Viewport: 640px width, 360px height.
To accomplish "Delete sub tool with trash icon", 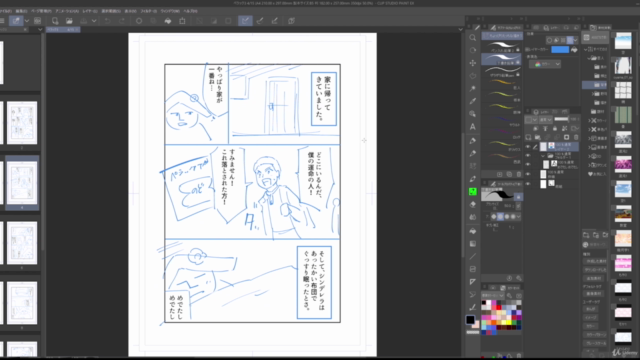I will pyautogui.click(x=519, y=174).
